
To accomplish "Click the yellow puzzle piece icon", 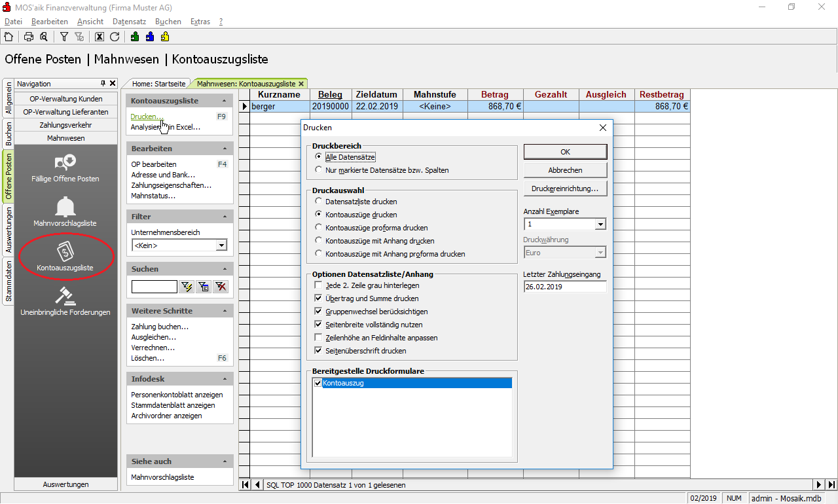I will point(165,37).
